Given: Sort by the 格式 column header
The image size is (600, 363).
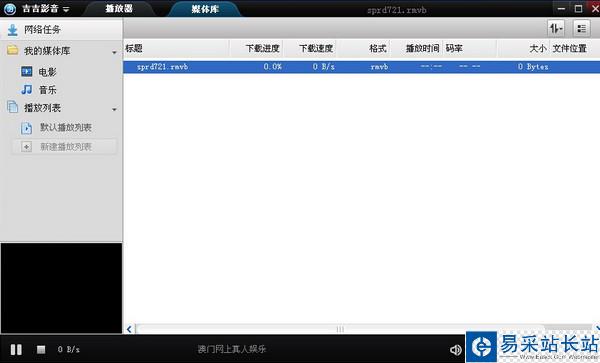Looking at the screenshot, I should pyautogui.click(x=378, y=49).
